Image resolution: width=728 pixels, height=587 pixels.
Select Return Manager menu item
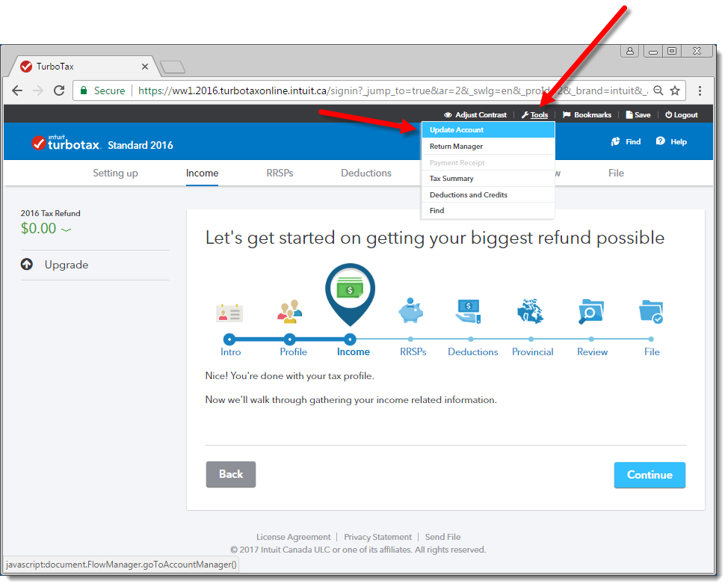(488, 147)
